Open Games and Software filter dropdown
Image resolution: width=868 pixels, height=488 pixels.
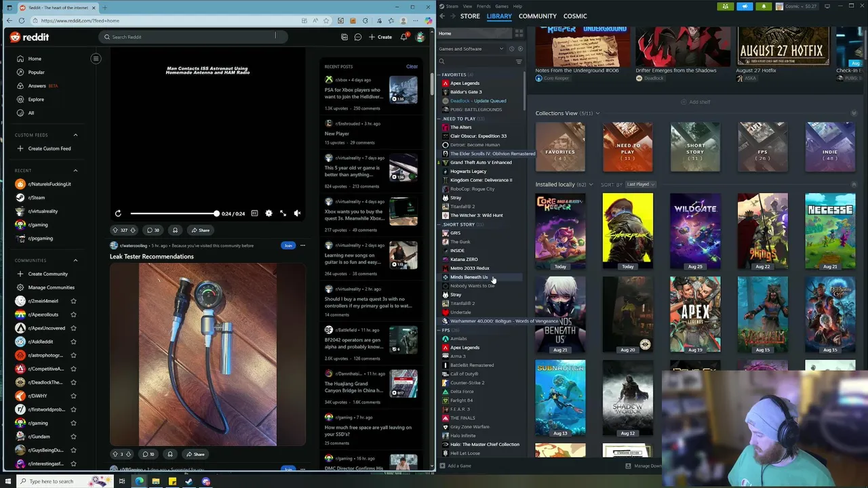[x=471, y=49]
